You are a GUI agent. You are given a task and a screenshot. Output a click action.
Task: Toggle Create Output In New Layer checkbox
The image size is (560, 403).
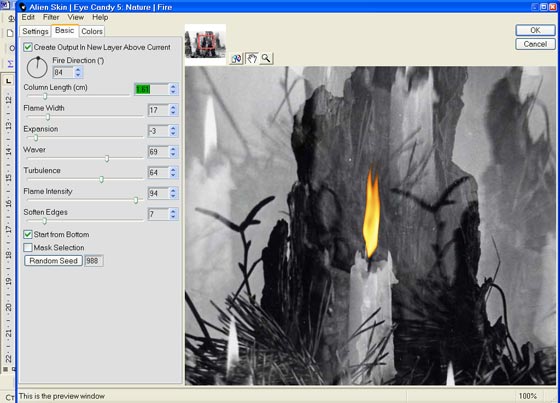click(x=28, y=47)
